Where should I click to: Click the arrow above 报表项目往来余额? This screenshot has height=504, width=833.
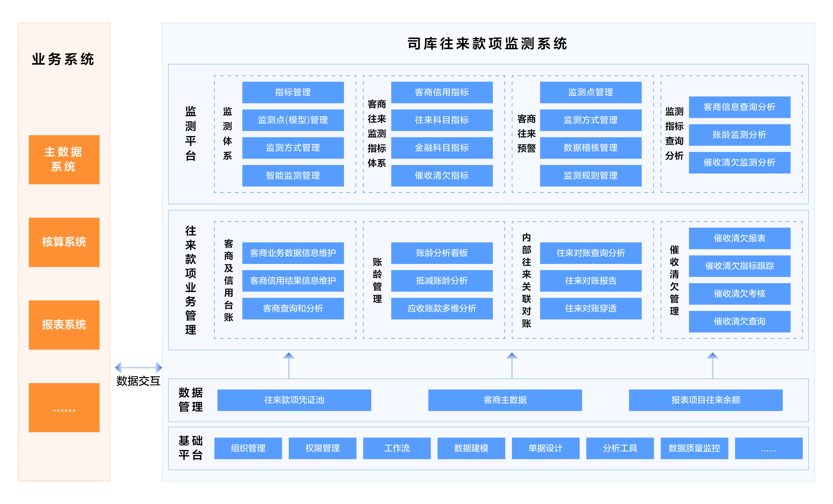(x=712, y=366)
